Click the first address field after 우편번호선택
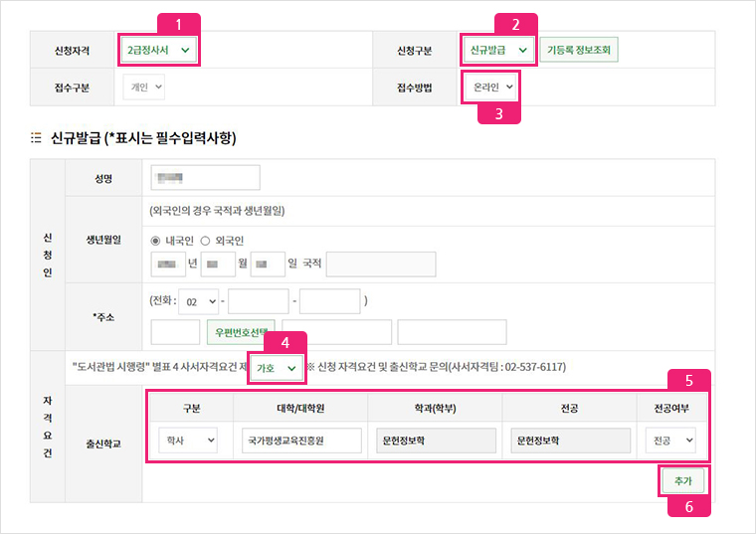This screenshot has height=534, width=756. (336, 332)
